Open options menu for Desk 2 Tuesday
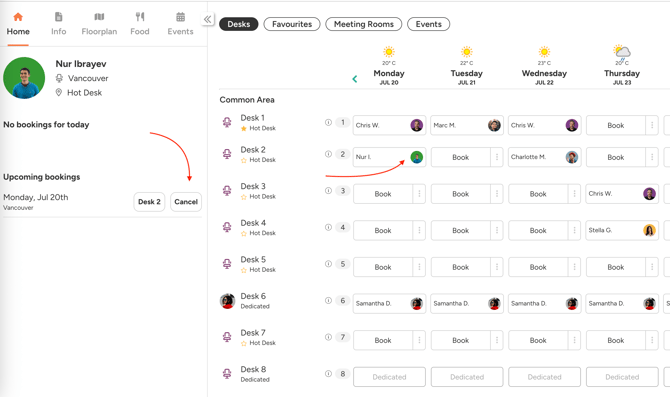 497,157
